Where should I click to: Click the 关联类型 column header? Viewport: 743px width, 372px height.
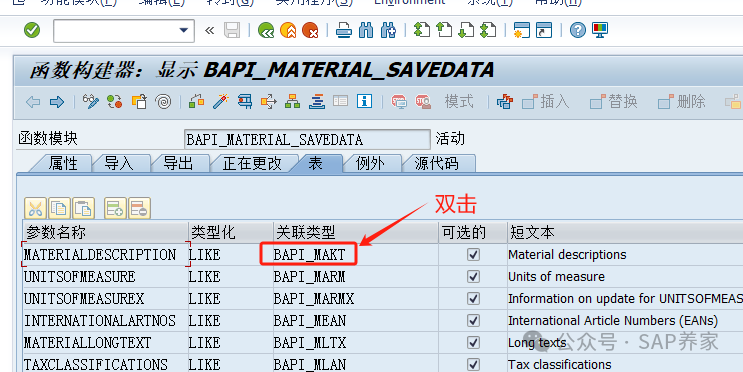pos(355,233)
